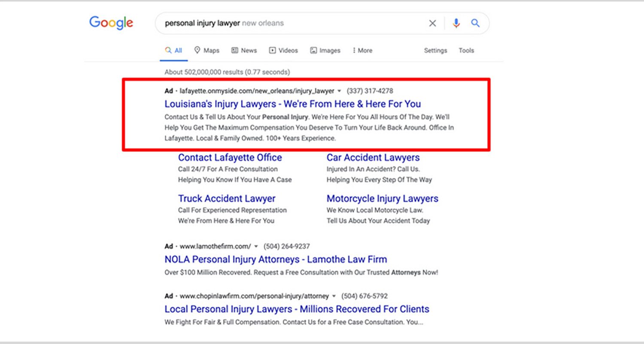Click the Truck Accident Lawyer link
Screen dimensions: 644x344
click(x=227, y=198)
